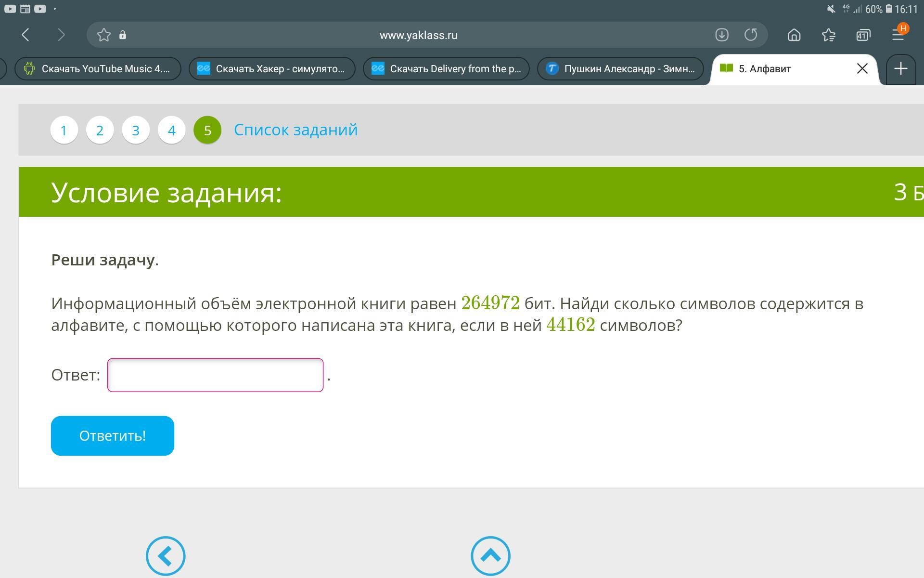Open the 'Пушкин Александр' tab
Image resolution: width=924 pixels, height=578 pixels.
tap(621, 69)
